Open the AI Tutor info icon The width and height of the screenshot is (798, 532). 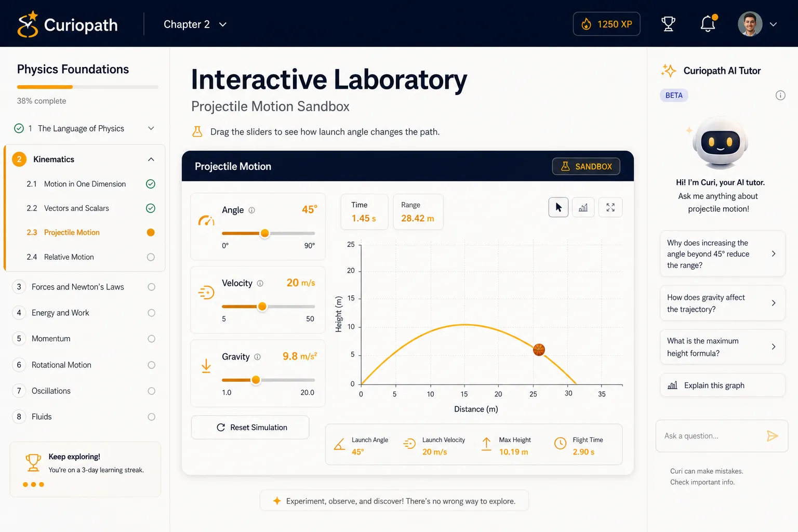click(780, 96)
